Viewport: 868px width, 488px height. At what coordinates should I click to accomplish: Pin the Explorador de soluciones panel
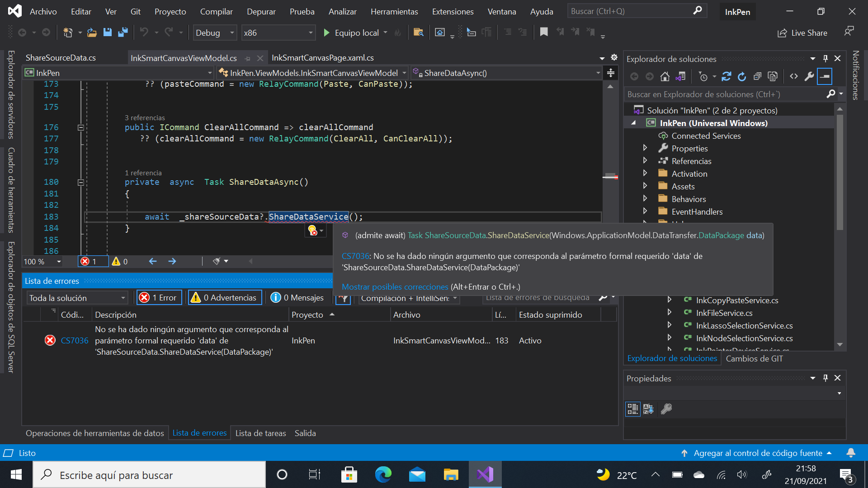click(x=826, y=58)
